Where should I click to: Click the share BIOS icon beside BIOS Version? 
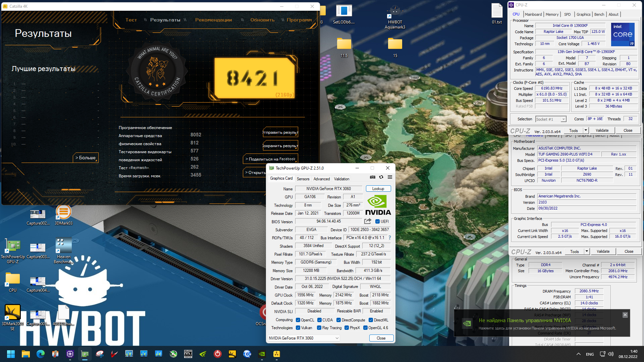pyautogui.click(x=368, y=221)
